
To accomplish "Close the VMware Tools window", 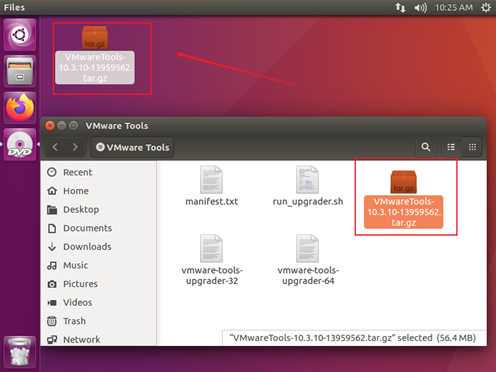I will 50,126.
